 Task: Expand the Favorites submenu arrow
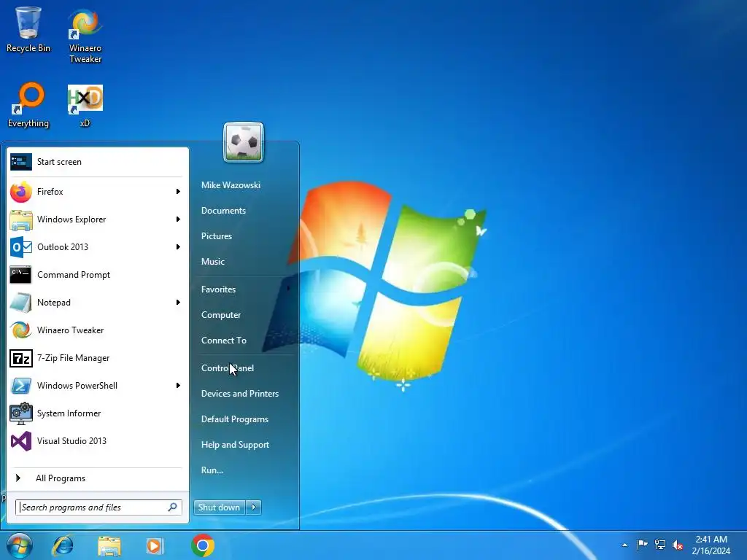tap(289, 289)
